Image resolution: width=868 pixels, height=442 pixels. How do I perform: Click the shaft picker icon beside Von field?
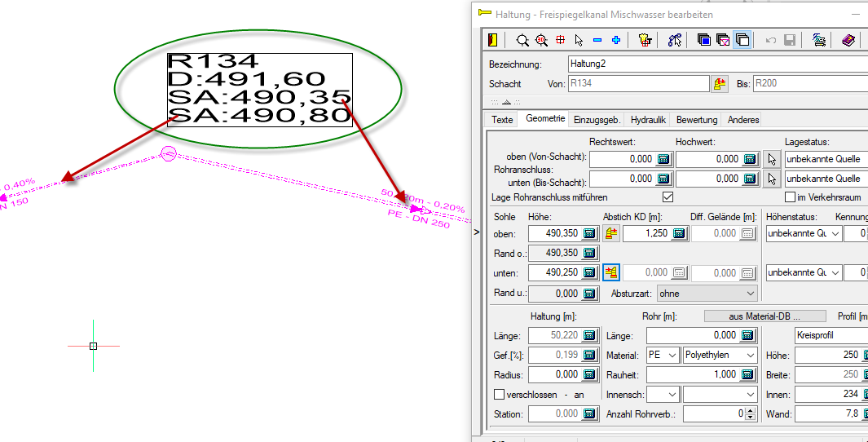(720, 83)
